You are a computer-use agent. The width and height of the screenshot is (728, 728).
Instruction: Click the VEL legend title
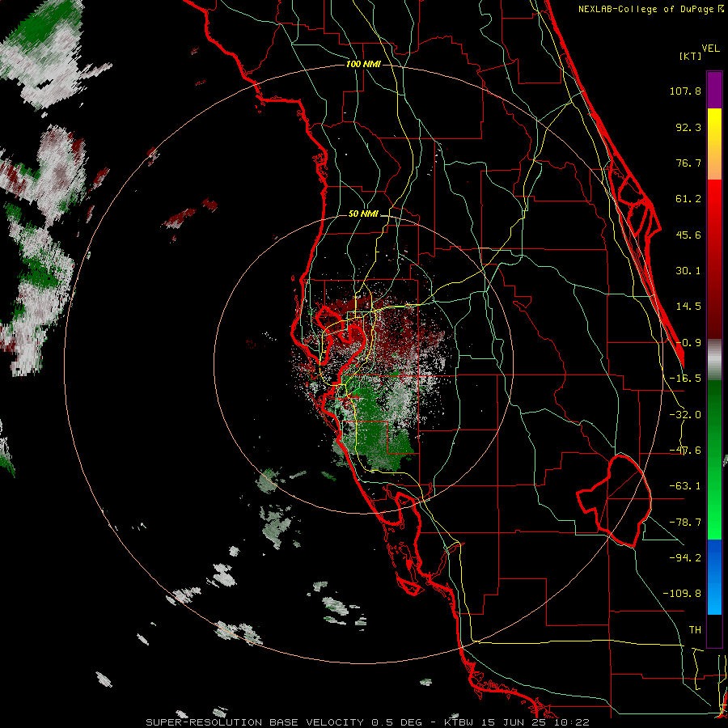point(710,49)
